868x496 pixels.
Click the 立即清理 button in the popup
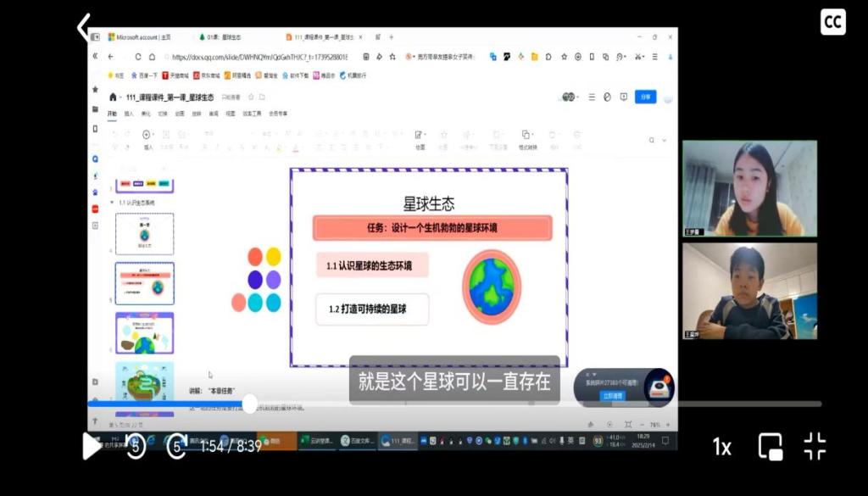(611, 395)
